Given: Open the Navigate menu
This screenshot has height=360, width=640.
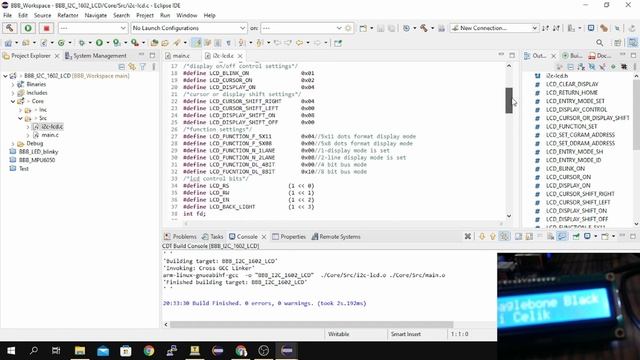Looking at the screenshot, I should tap(96, 15).
